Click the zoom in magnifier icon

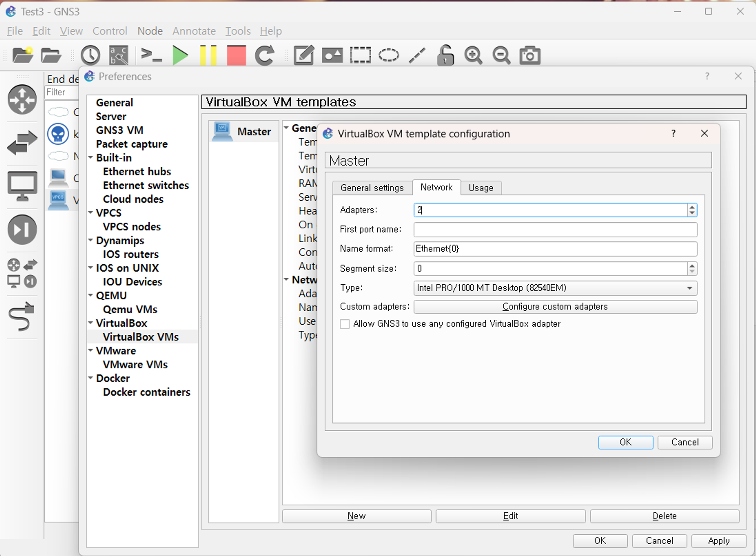473,55
